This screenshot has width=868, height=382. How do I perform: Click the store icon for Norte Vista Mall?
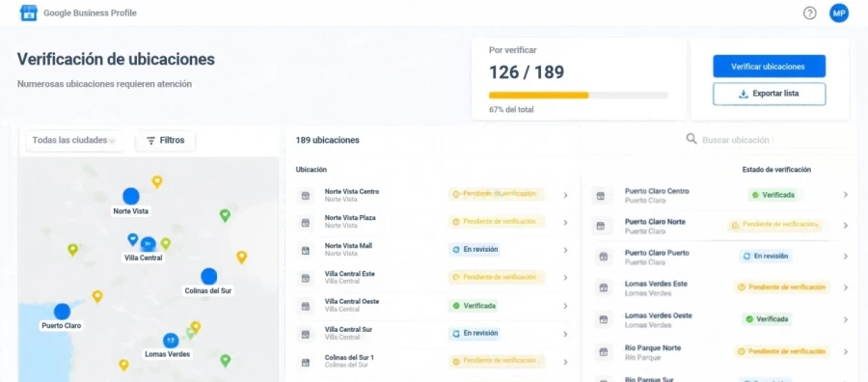[x=305, y=250]
